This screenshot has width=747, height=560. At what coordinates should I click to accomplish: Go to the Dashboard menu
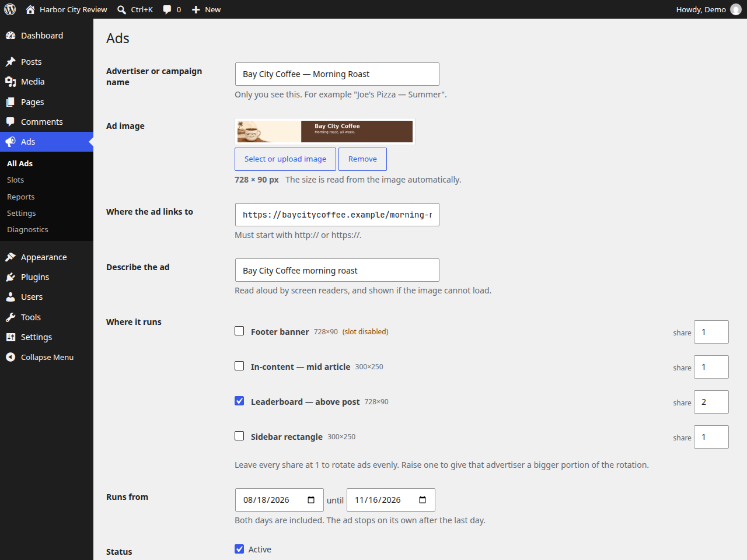(47, 36)
